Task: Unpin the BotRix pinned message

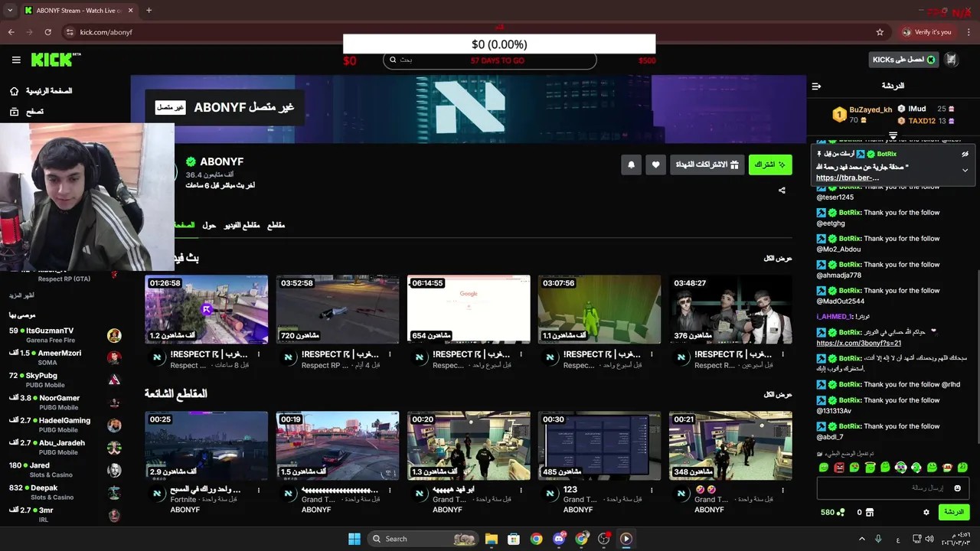Action: pyautogui.click(x=965, y=154)
